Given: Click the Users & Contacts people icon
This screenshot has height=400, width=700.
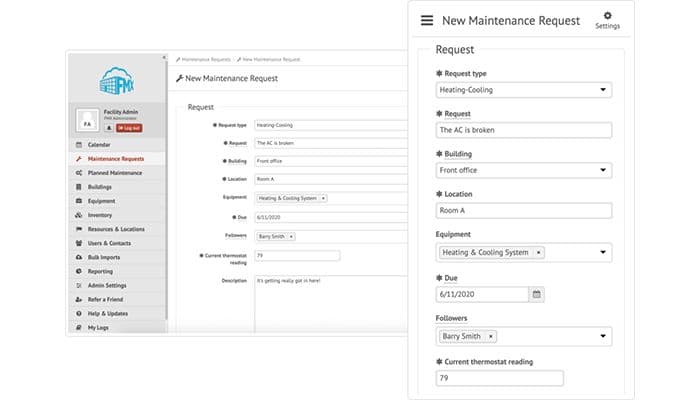Looking at the screenshot, I should pos(79,243).
